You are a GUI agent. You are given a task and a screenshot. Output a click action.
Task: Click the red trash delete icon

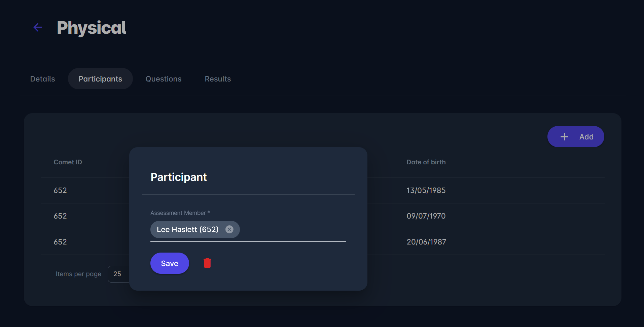pos(207,263)
